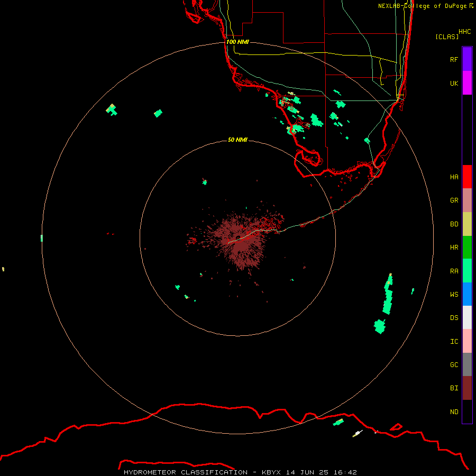476x476 pixels.
Task: Click the RF legend label
Action: tap(454, 59)
